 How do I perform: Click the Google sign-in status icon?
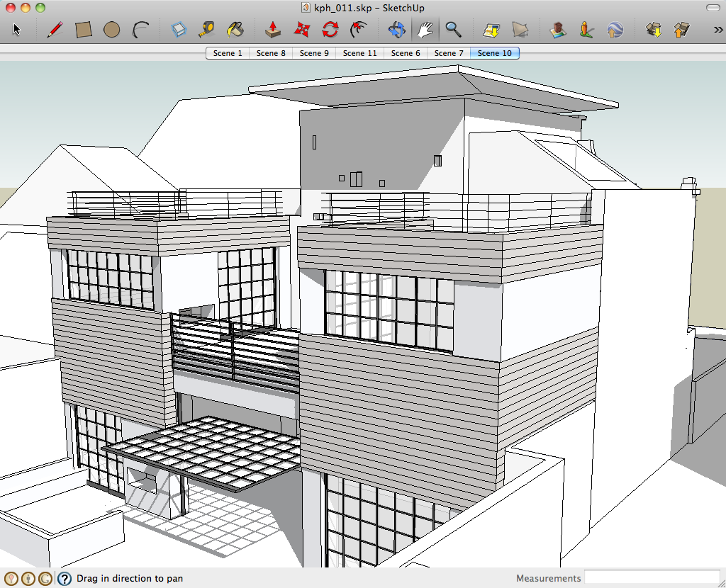(45, 578)
